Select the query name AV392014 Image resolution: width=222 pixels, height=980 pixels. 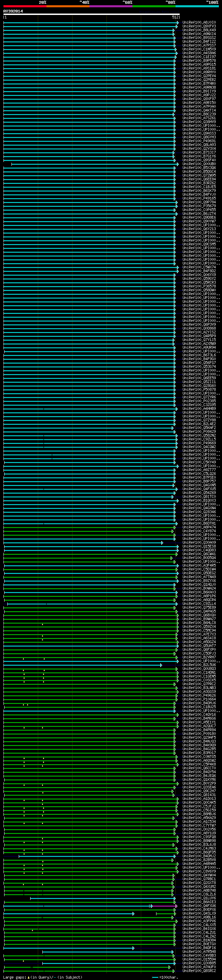click(13, 11)
